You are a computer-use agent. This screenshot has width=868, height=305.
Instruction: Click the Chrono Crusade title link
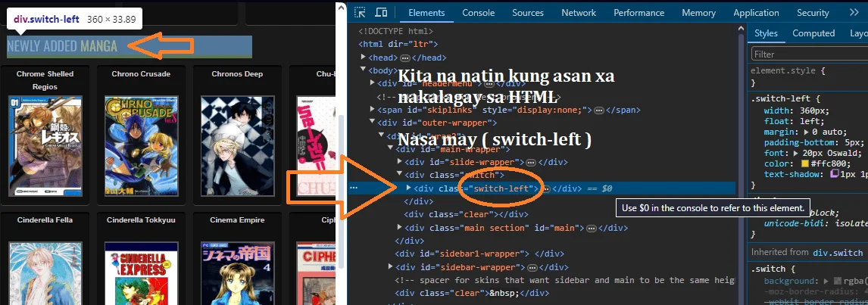(141, 73)
